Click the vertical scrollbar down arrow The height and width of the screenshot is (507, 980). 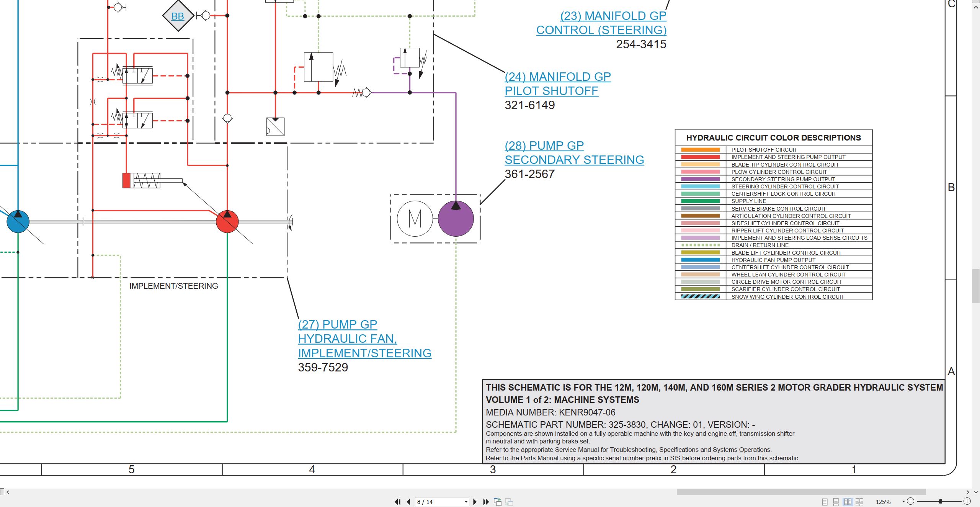pyautogui.click(x=976, y=492)
